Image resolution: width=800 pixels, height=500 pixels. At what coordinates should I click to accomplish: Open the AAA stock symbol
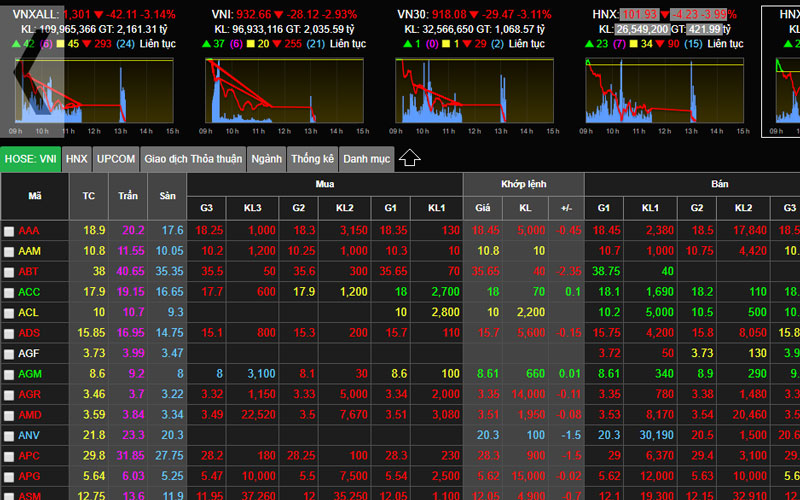pos(29,230)
